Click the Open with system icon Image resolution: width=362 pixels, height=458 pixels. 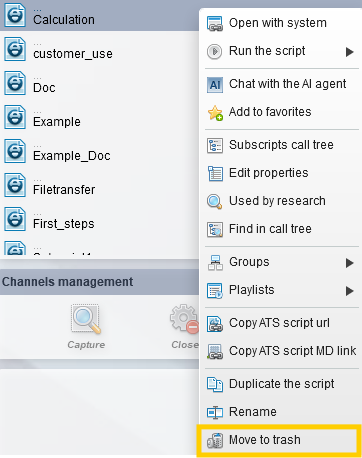215,24
